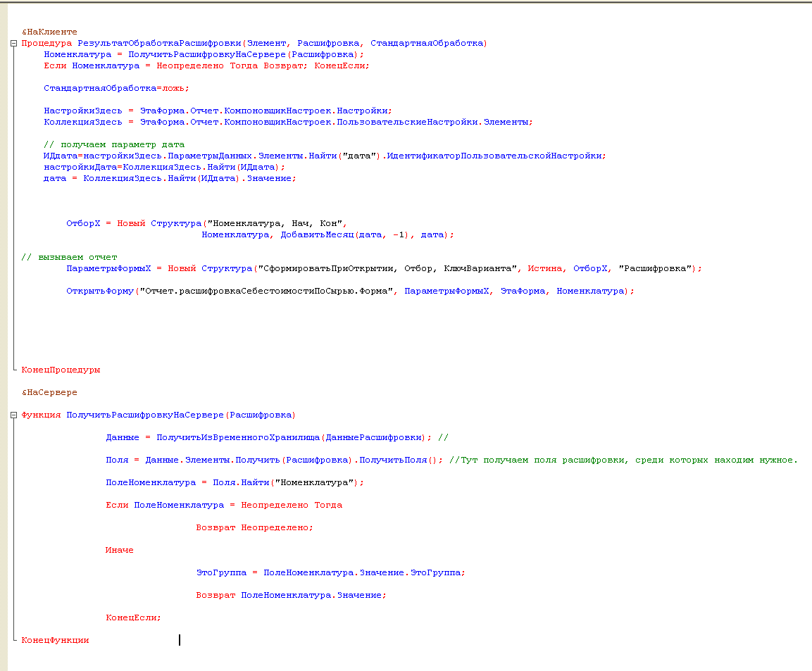Click the ЭтоГруппа variable assignment line
The image size is (812, 671).
[x=330, y=572]
